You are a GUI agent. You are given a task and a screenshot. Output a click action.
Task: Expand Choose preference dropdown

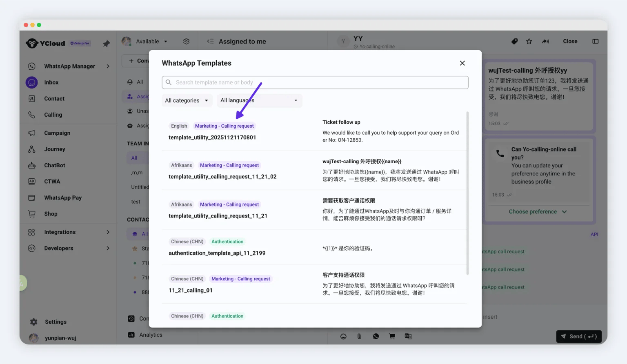pos(538,212)
